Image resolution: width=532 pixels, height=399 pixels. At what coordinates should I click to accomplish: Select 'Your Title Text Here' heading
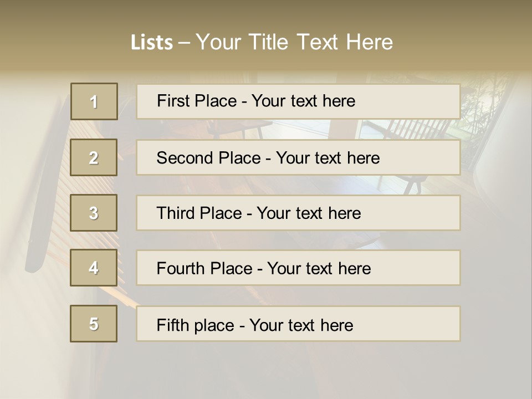point(294,42)
